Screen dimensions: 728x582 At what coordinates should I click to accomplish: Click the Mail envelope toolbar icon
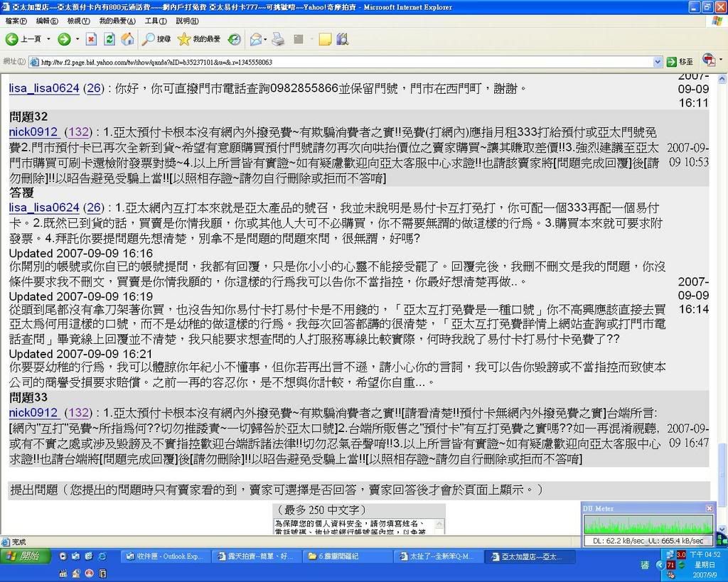255,40
